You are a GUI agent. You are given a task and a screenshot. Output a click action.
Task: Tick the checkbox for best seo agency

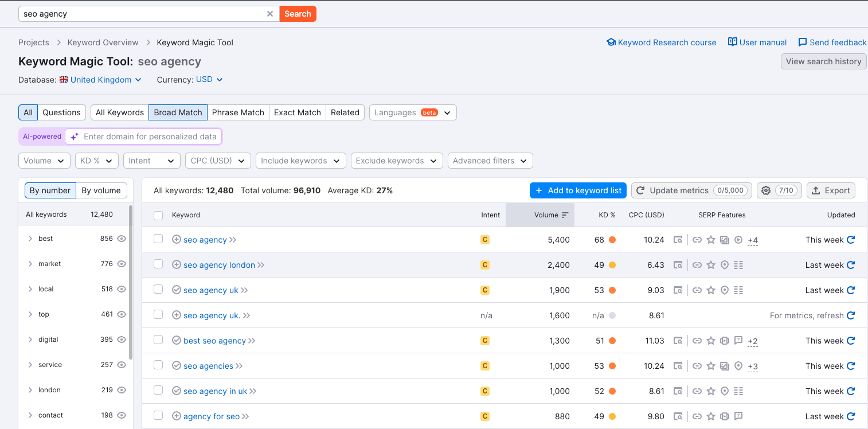pyautogui.click(x=158, y=340)
